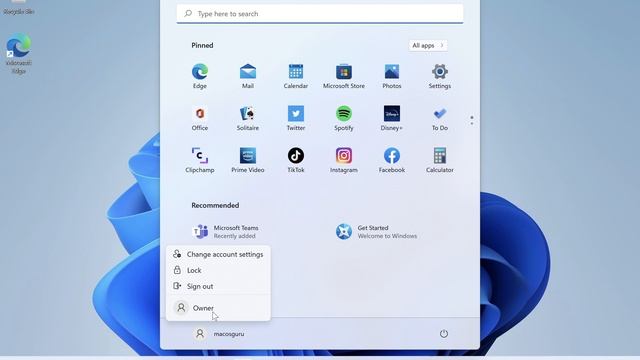Select Sign out option
Image resolution: width=640 pixels, height=360 pixels.
(218, 286)
